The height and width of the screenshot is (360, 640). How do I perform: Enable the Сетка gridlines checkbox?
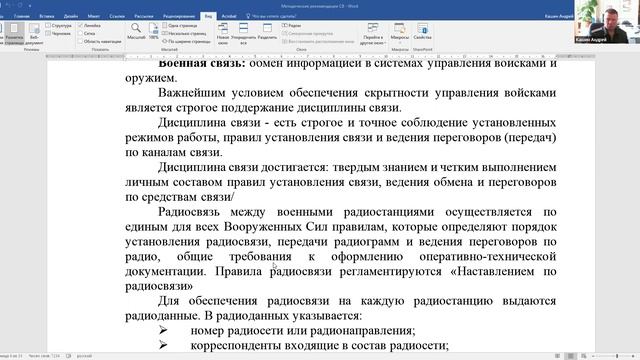(x=80, y=33)
